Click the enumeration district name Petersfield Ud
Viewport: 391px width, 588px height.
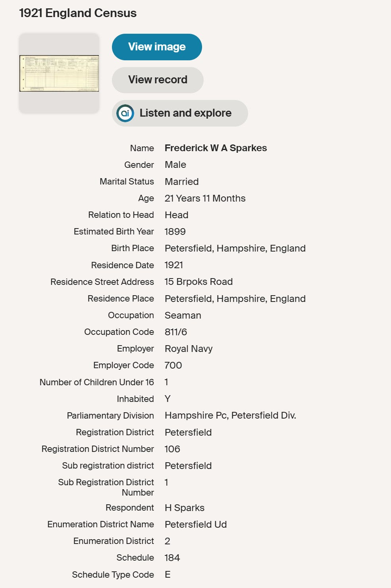point(196,525)
